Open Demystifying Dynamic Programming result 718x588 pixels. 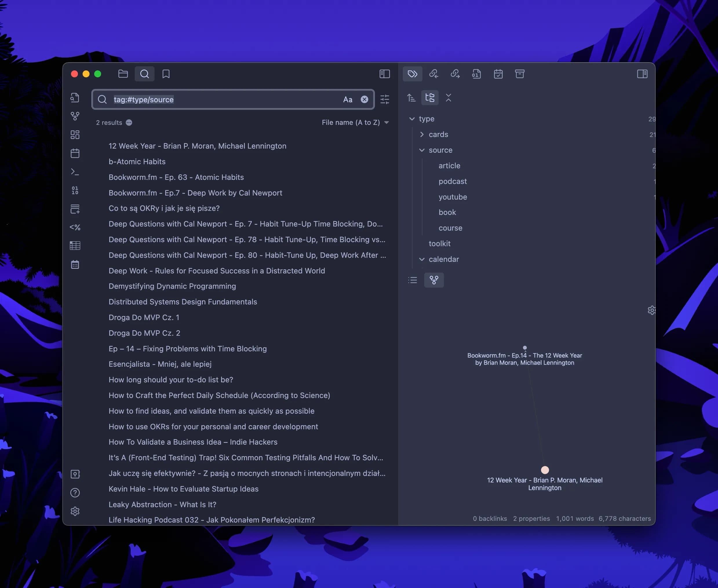tap(172, 286)
